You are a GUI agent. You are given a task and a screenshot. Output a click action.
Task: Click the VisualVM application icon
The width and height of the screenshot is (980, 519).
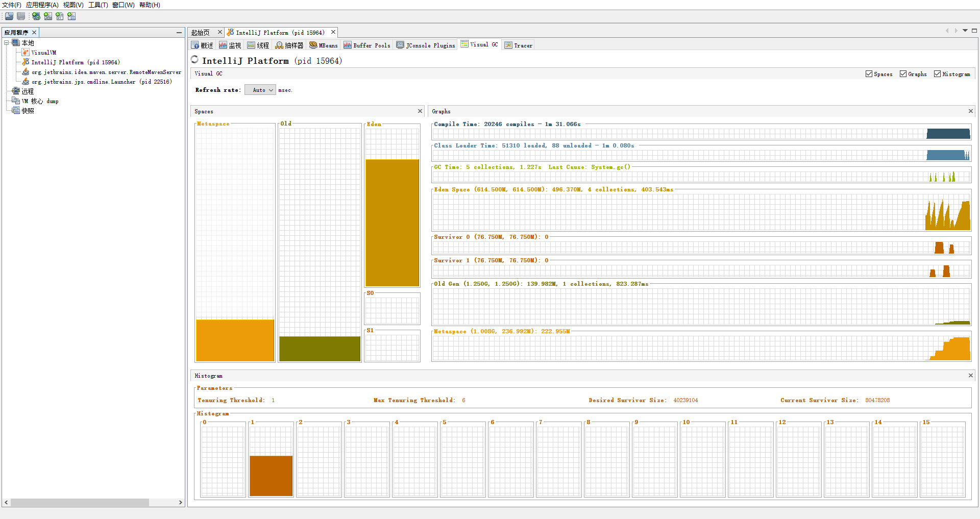point(26,53)
